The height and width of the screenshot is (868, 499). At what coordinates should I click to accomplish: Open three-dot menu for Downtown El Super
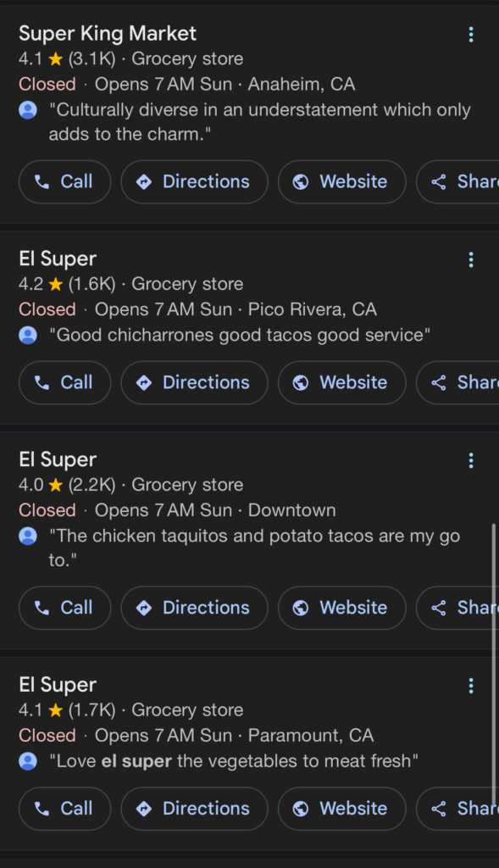click(471, 460)
